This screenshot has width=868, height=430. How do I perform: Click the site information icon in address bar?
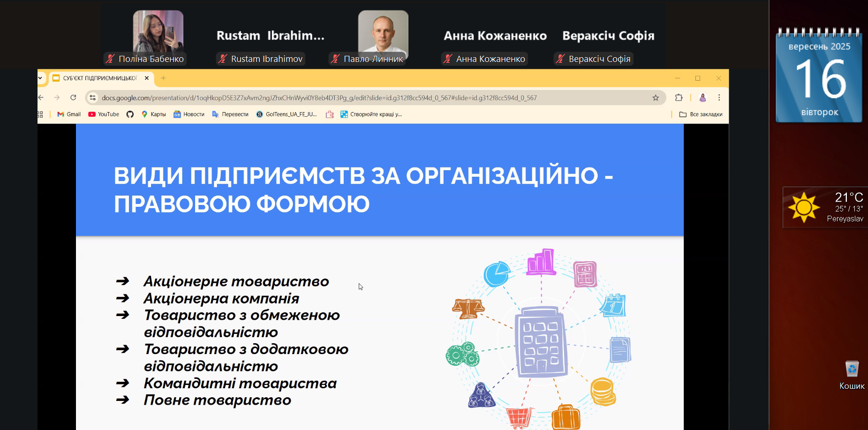coord(93,98)
